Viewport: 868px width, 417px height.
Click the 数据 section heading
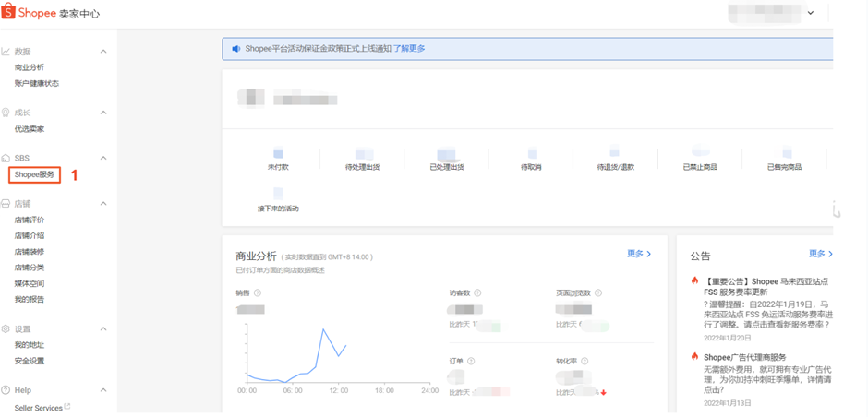(x=23, y=52)
